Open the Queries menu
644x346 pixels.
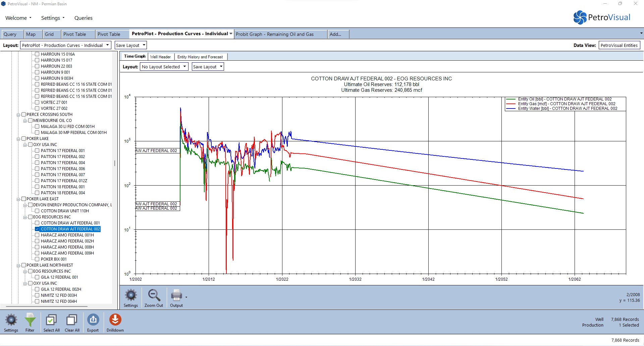[83, 18]
